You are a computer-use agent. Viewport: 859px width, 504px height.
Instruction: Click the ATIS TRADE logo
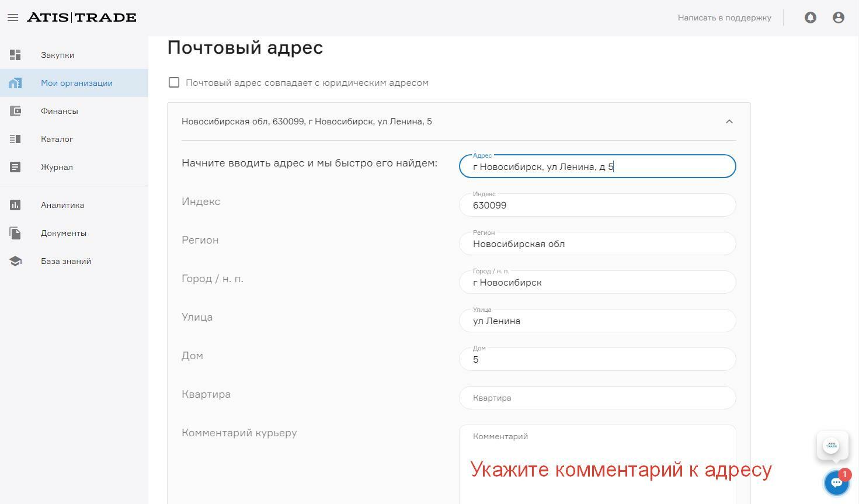point(82,18)
